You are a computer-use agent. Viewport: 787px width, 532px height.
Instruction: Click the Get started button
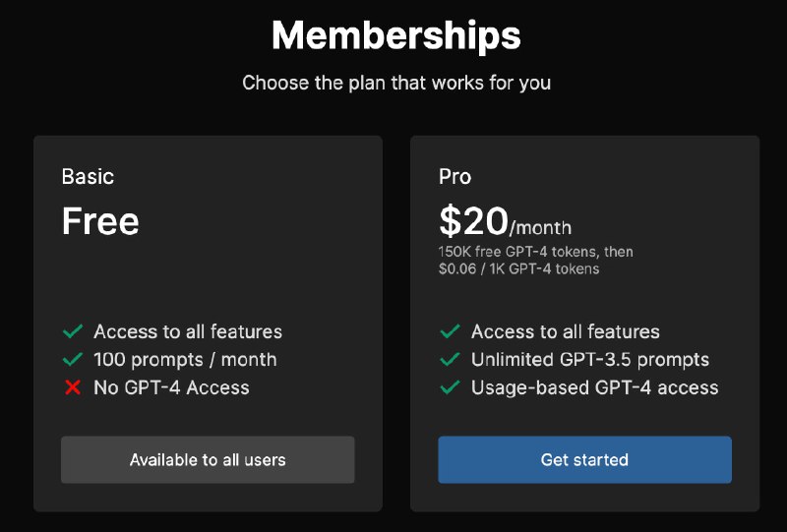pyautogui.click(x=584, y=460)
